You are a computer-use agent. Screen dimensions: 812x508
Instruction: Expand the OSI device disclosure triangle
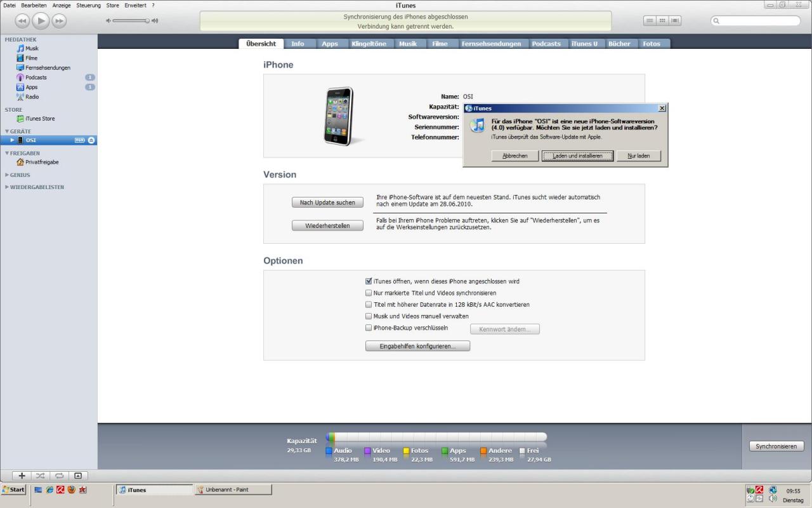12,140
